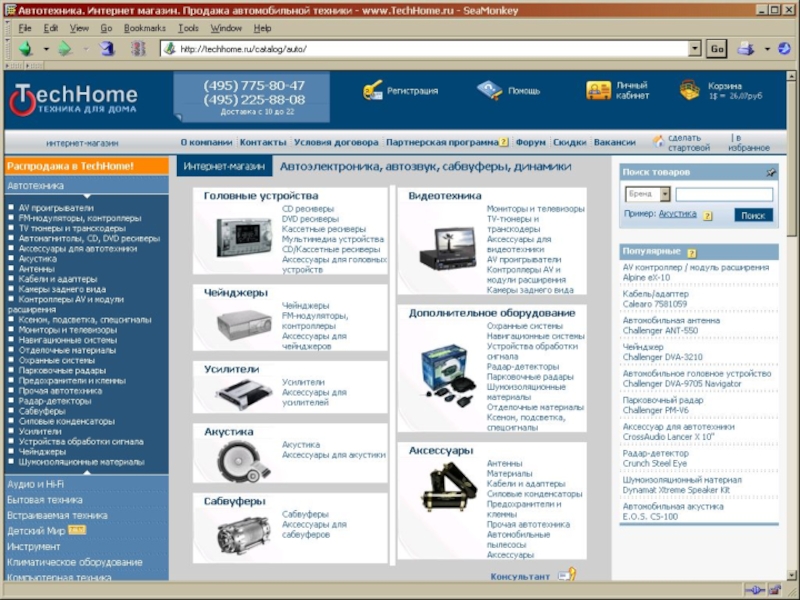Select the Интернет-магазин tab
Screen dimensions: 800x600
(224, 167)
